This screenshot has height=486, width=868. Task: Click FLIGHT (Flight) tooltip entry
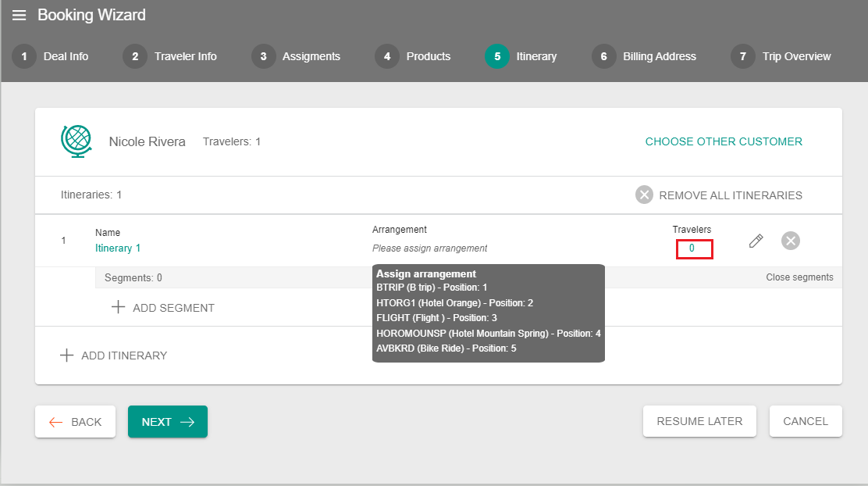436,317
